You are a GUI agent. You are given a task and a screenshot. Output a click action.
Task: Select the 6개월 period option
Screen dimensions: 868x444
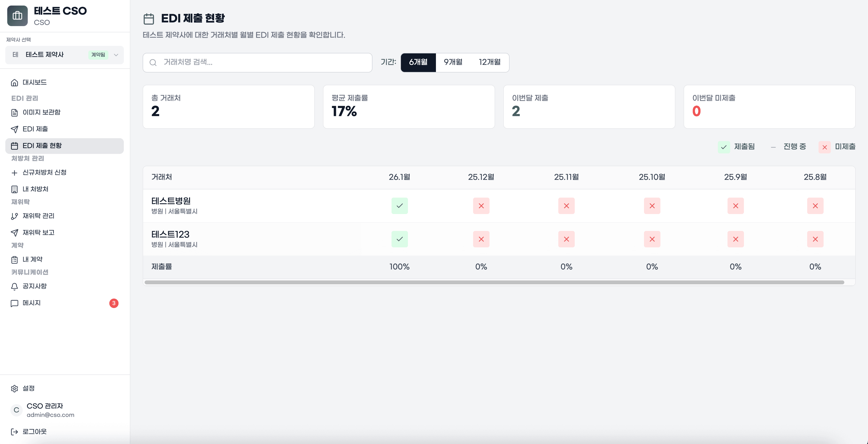(x=418, y=62)
